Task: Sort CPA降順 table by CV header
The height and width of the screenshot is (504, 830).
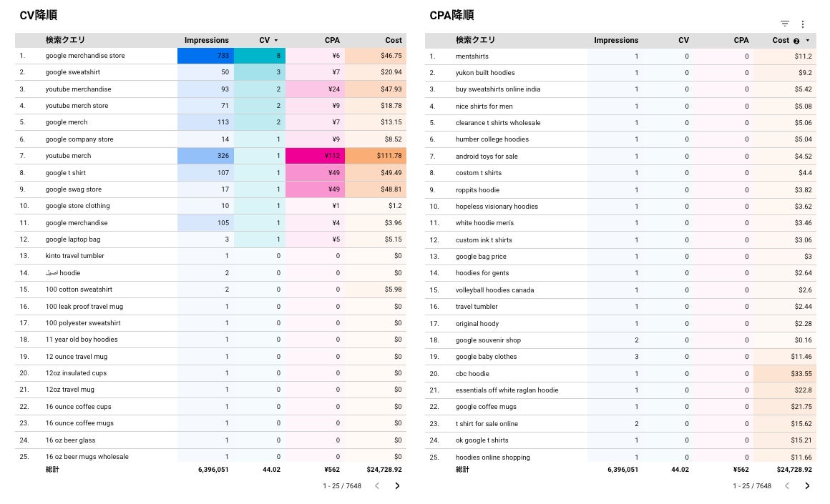Action: click(x=683, y=41)
